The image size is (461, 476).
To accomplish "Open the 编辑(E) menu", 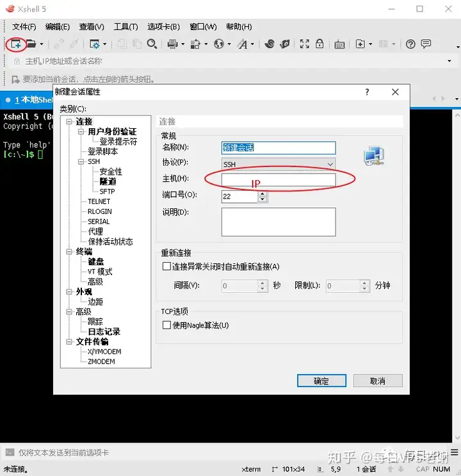I will [x=58, y=27].
